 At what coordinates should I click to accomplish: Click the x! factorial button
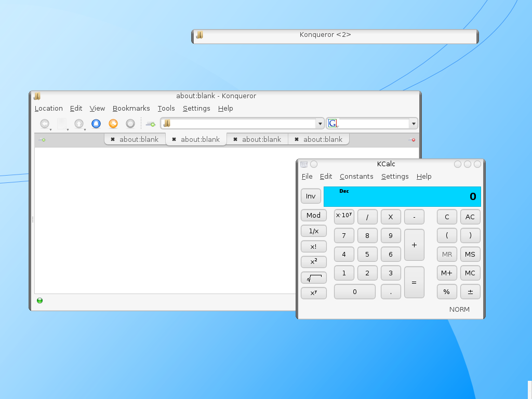pyautogui.click(x=313, y=247)
